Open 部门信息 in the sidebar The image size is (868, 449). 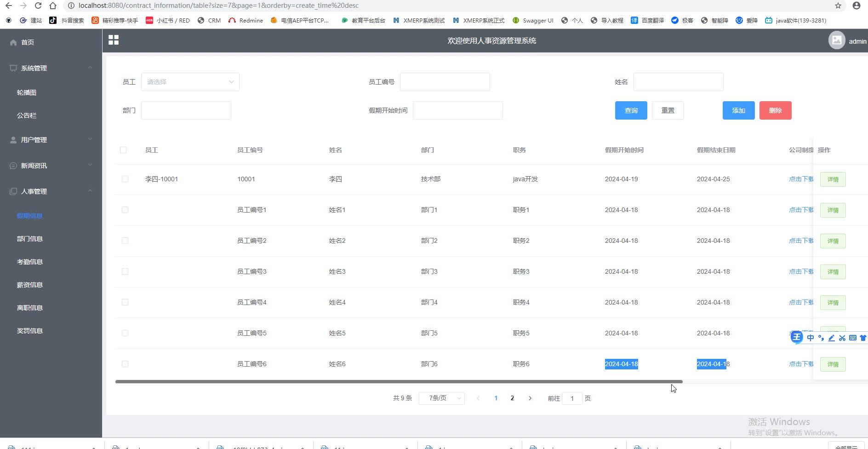(x=30, y=239)
